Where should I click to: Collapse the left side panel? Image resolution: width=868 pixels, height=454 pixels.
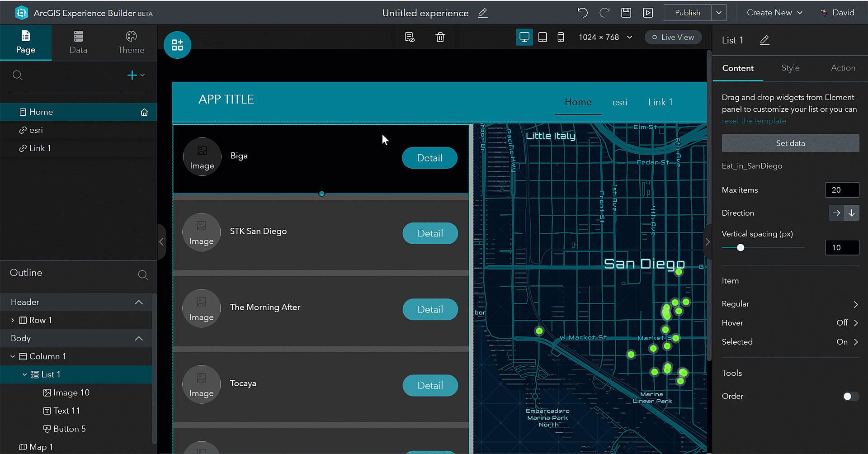[161, 242]
